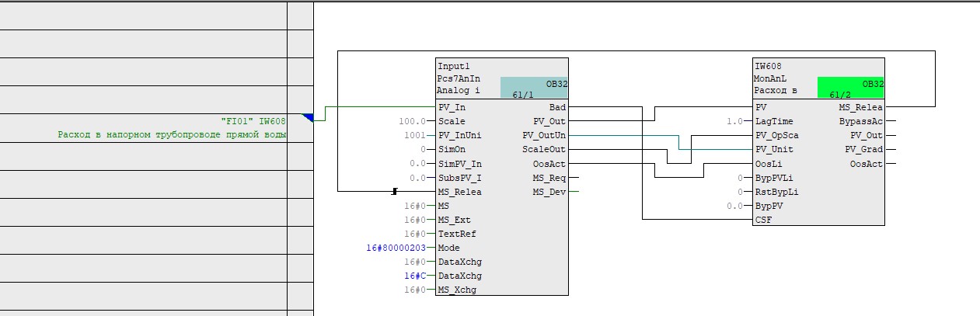The width and height of the screenshot is (980, 316).
Task: Click the green OB32 61/2 runtime box
Action: tap(850, 88)
